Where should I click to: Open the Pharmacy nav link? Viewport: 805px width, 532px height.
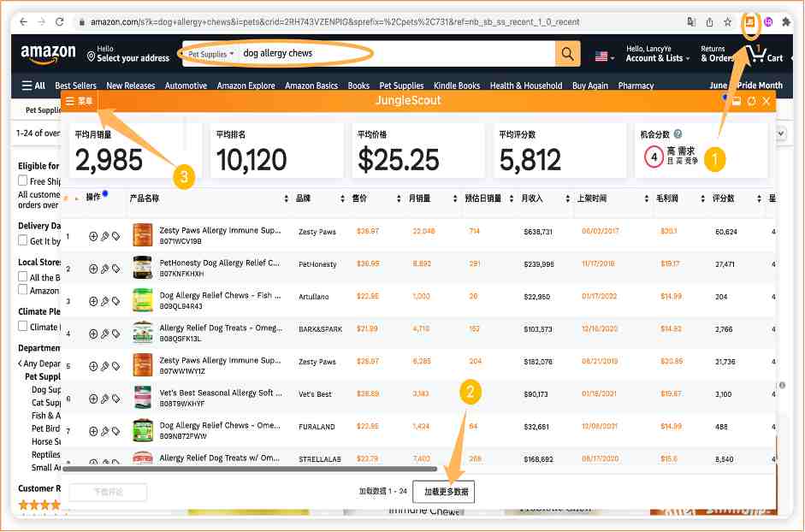[x=636, y=86]
